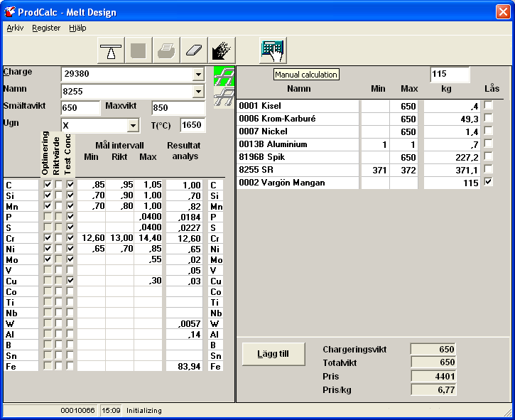Image resolution: width=515 pixels, height=420 pixels.
Task: Click the Min value 371 for 8255 SR
Action: tap(375, 171)
